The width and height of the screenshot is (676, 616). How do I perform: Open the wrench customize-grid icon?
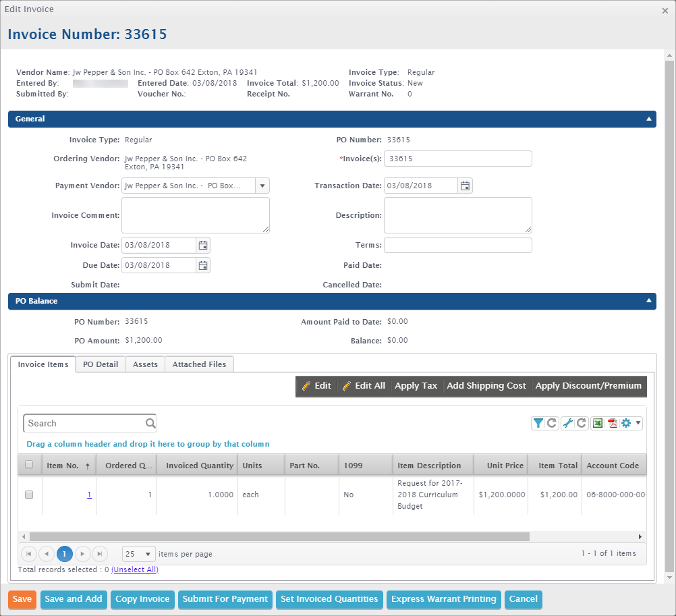click(568, 423)
